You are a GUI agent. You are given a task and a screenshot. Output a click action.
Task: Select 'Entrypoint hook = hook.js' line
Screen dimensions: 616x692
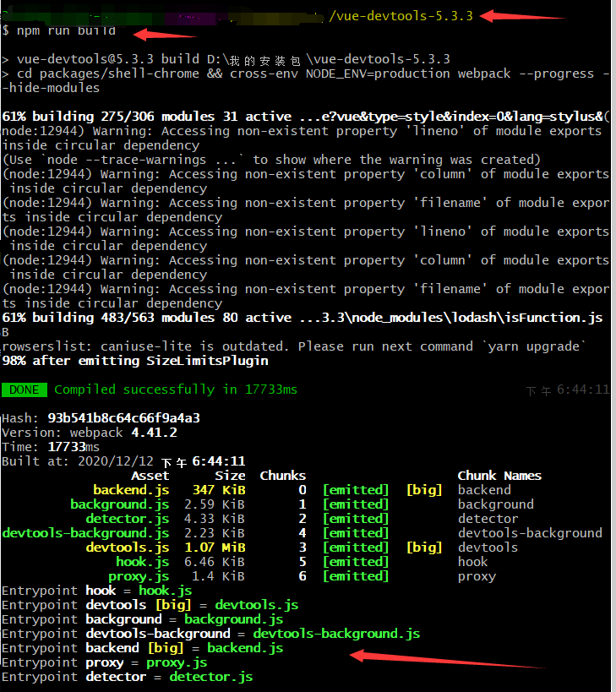(96, 591)
